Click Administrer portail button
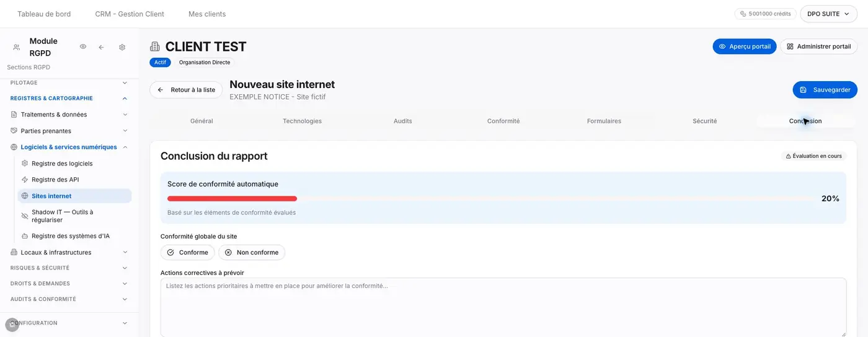868x337 pixels. pyautogui.click(x=818, y=46)
